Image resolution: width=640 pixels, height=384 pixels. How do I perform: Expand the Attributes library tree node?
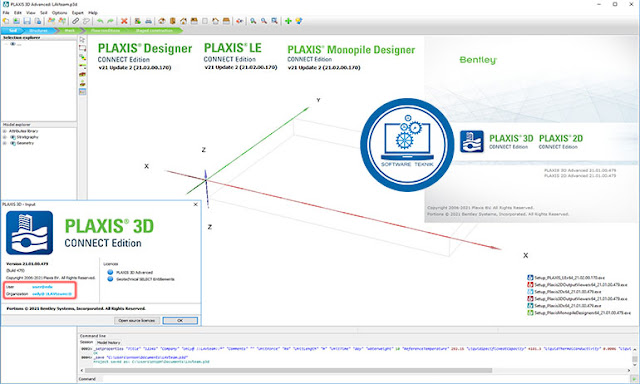[x=4, y=131]
